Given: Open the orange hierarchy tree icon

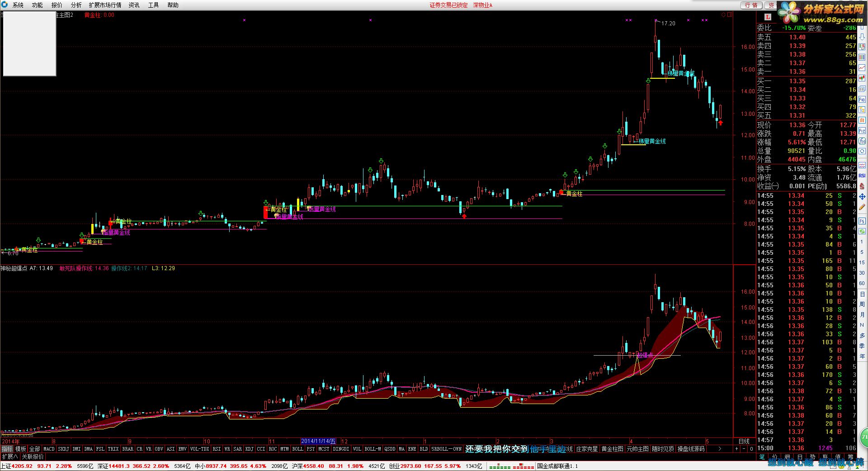Looking at the screenshot, I should coord(862,109).
